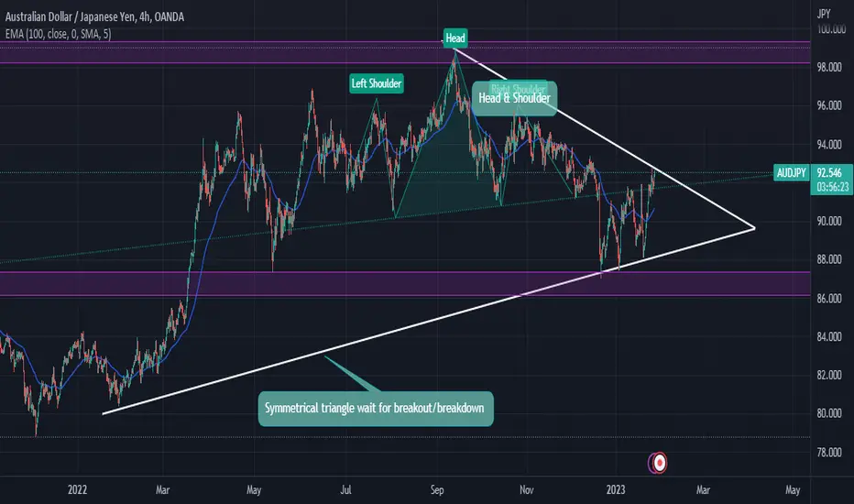Click the 94.000 price axis level
This screenshot has width=854, height=504.
click(x=829, y=145)
